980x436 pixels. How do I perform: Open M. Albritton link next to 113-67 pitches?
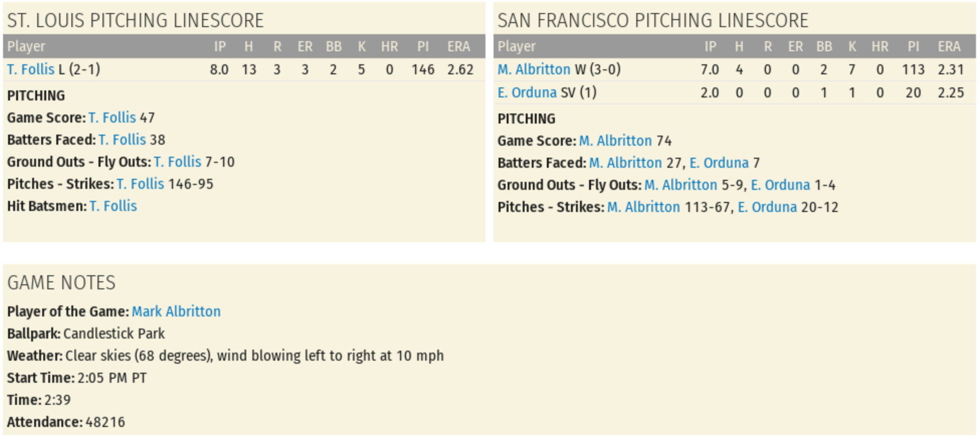pyautogui.click(x=643, y=207)
